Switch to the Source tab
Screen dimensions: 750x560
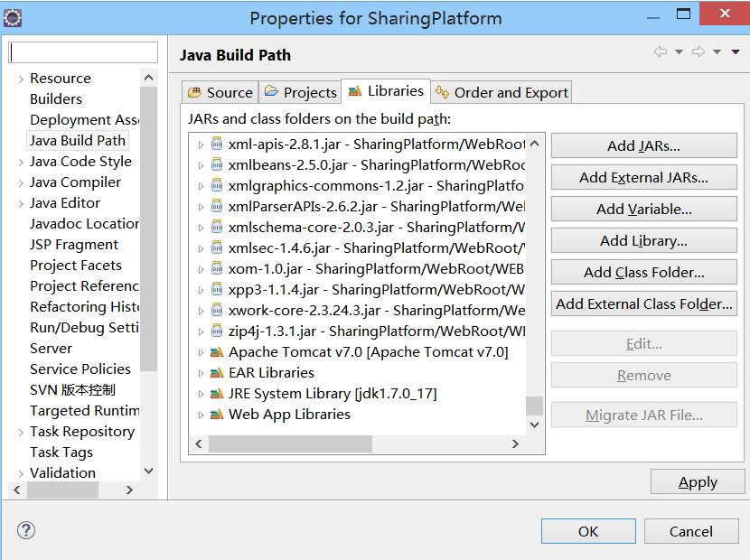point(220,92)
